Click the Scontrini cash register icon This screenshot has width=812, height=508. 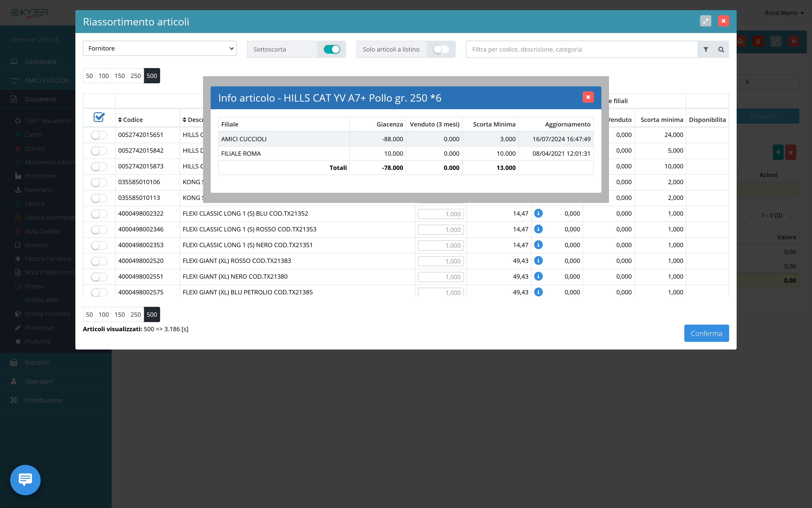pyautogui.click(x=14, y=362)
